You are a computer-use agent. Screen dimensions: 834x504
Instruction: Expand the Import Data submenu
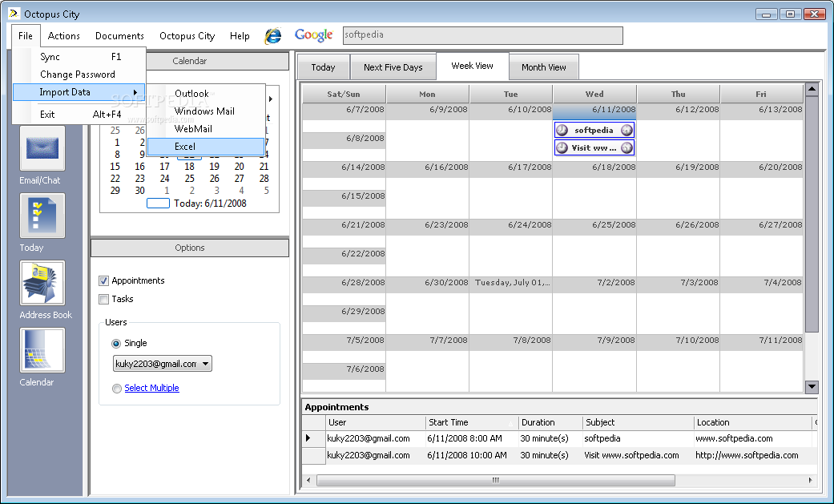coord(79,92)
